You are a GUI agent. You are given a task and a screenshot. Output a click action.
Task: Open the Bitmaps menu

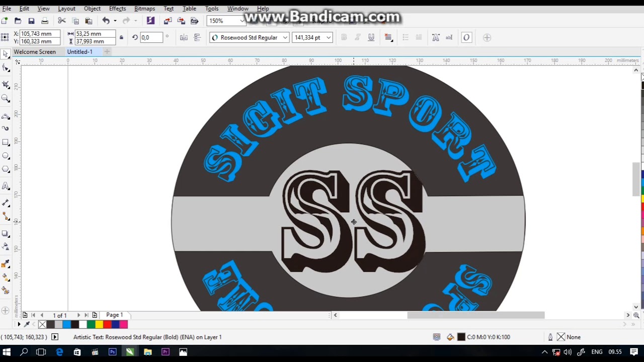point(144,9)
